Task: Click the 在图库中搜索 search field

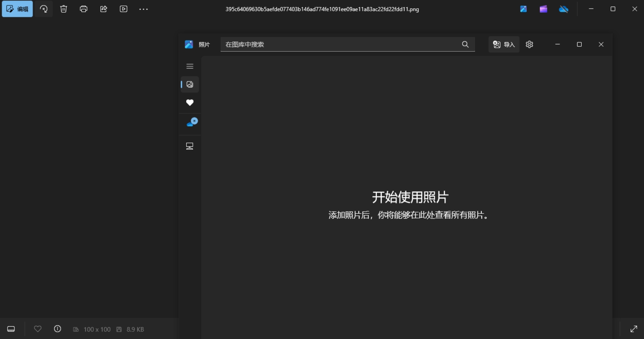Action: (x=348, y=44)
